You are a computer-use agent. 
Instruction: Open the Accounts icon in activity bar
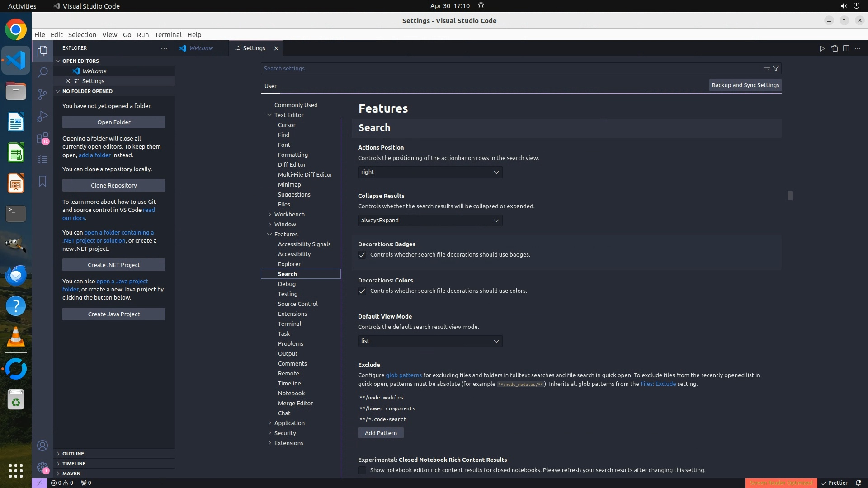click(42, 446)
